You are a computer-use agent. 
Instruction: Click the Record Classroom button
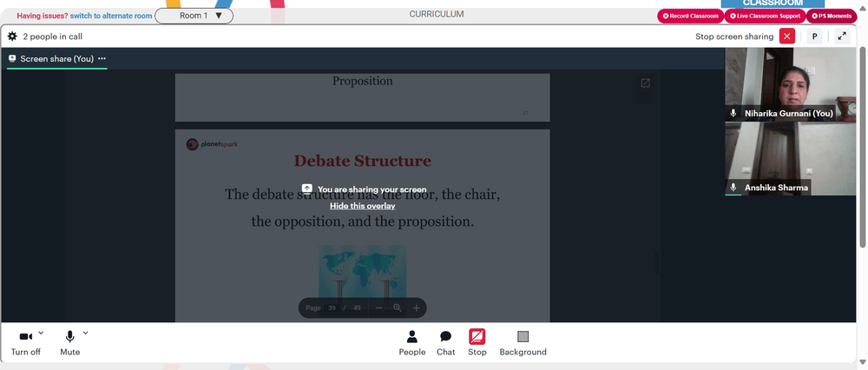tap(690, 16)
